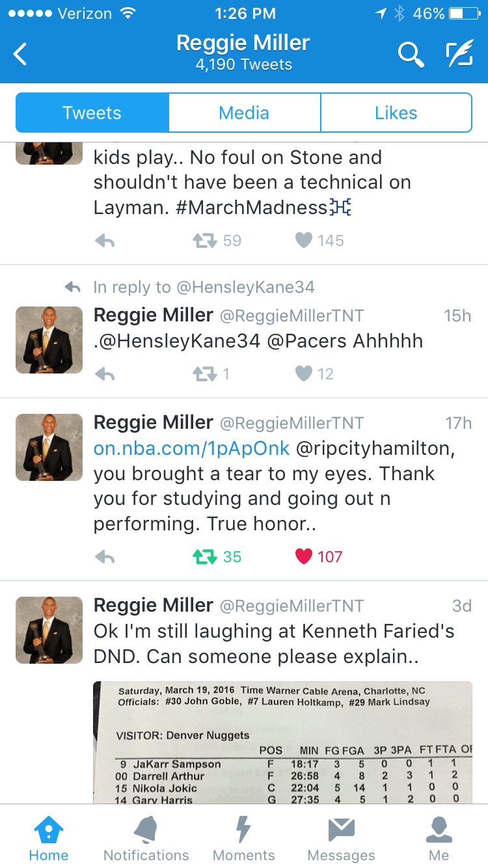Open the Denver Nuggets box score photo
Screen dimensions: 488x868
pos(282,742)
